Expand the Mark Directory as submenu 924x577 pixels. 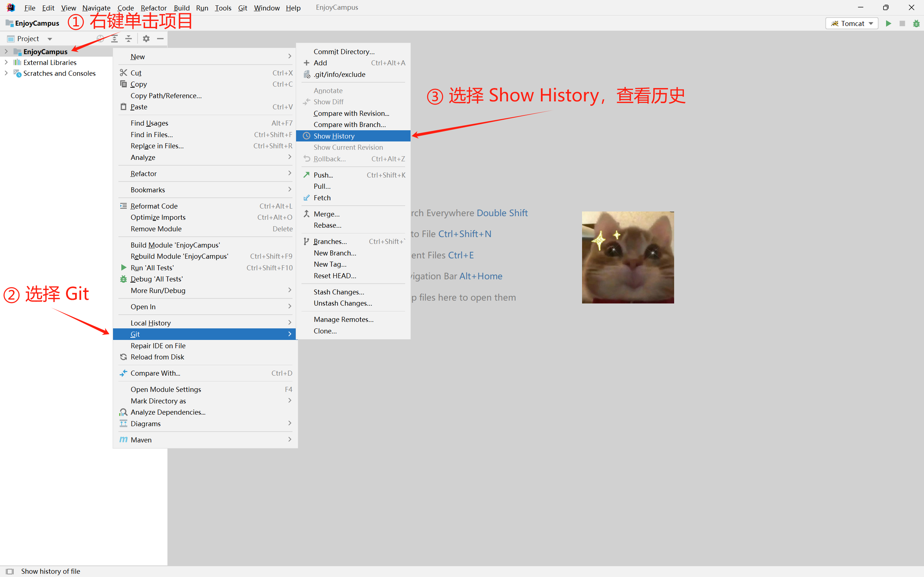pos(290,400)
